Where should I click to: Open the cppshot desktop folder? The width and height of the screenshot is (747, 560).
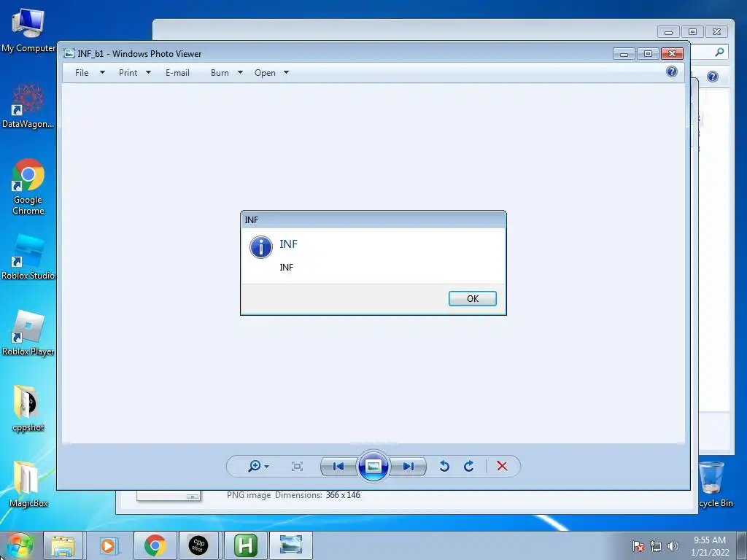click(28, 408)
